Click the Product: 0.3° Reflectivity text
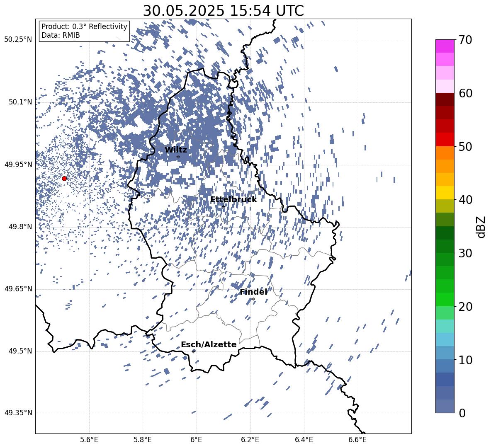Screen dimensions: 491x448 [x=84, y=27]
